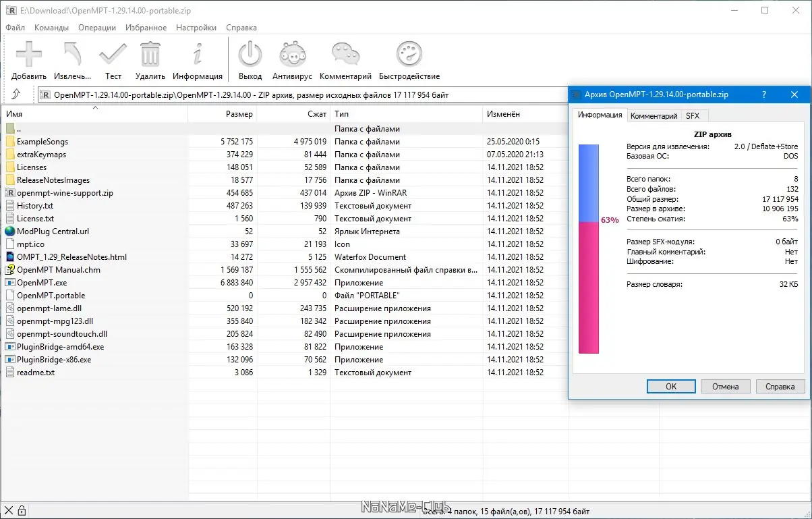Click the Удалить (Delete) trash icon
The height and width of the screenshot is (519, 812).
point(150,53)
